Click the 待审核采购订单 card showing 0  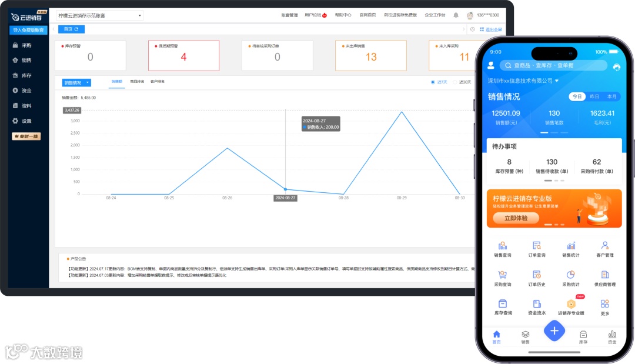(x=278, y=55)
